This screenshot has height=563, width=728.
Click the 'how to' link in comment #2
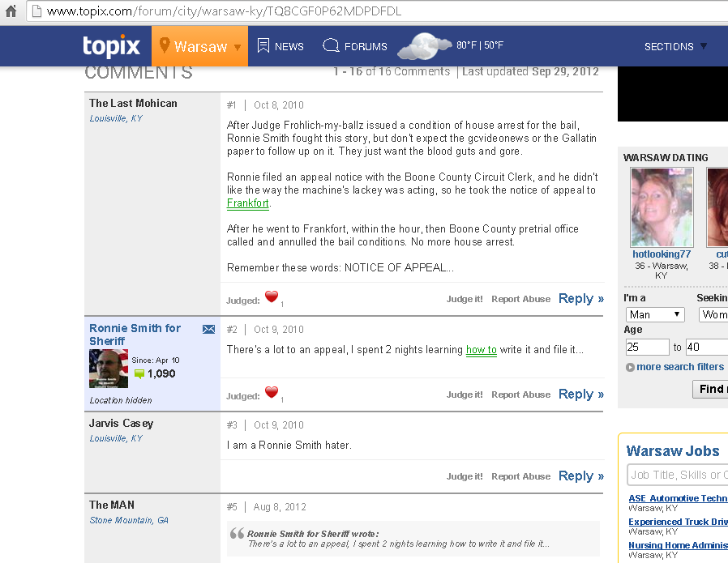pyautogui.click(x=481, y=350)
